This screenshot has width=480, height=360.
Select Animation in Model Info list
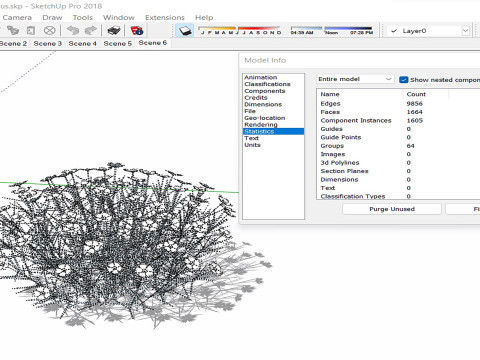(261, 77)
